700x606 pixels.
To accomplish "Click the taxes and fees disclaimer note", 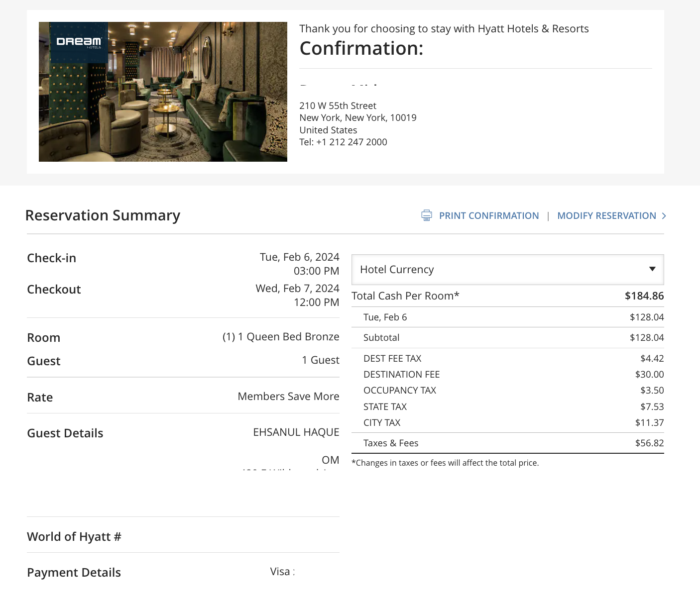I will 445,463.
